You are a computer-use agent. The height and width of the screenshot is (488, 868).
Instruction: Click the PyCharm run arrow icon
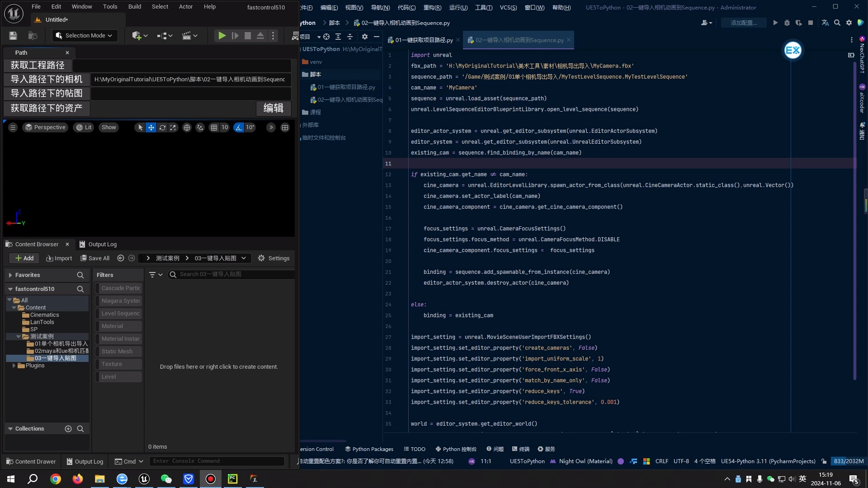click(775, 23)
